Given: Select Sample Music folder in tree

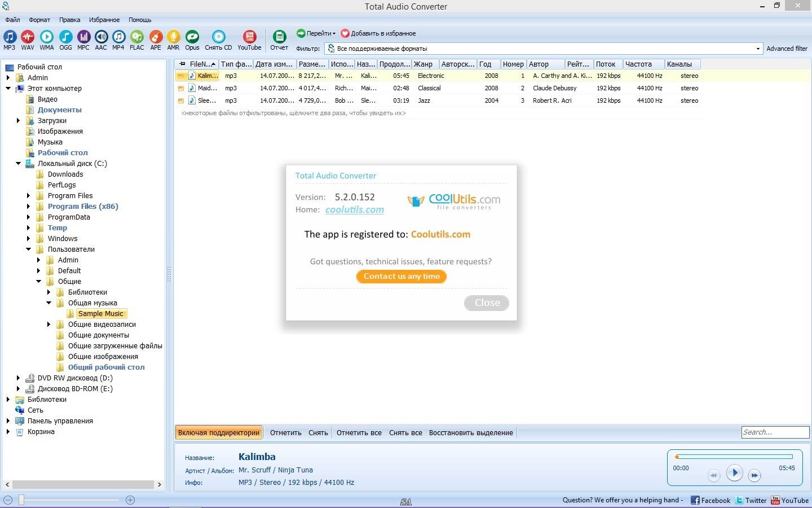Looking at the screenshot, I should [101, 314].
